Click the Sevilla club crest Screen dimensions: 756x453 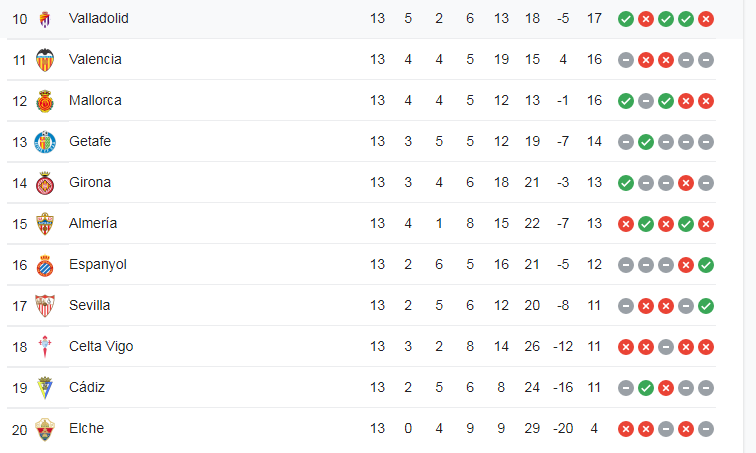(x=45, y=306)
